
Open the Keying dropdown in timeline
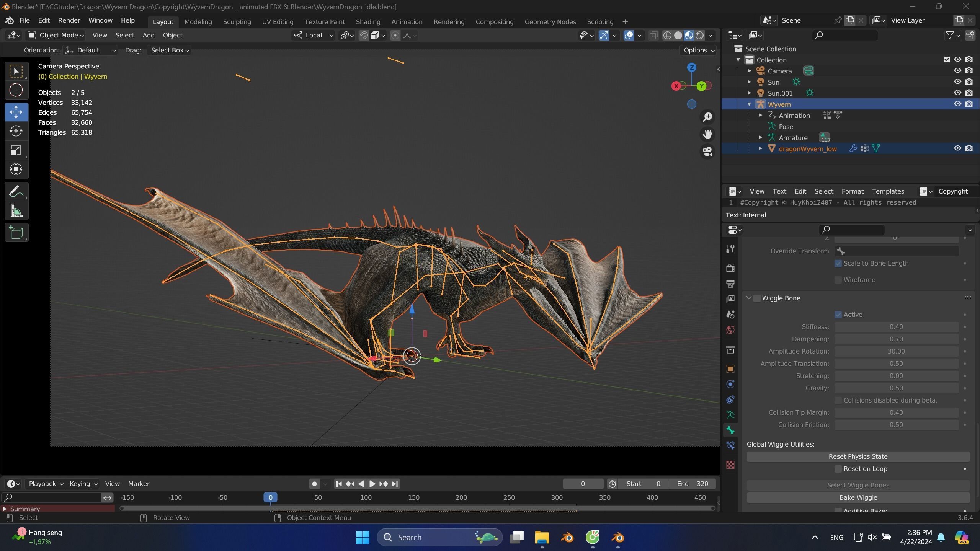83,484
